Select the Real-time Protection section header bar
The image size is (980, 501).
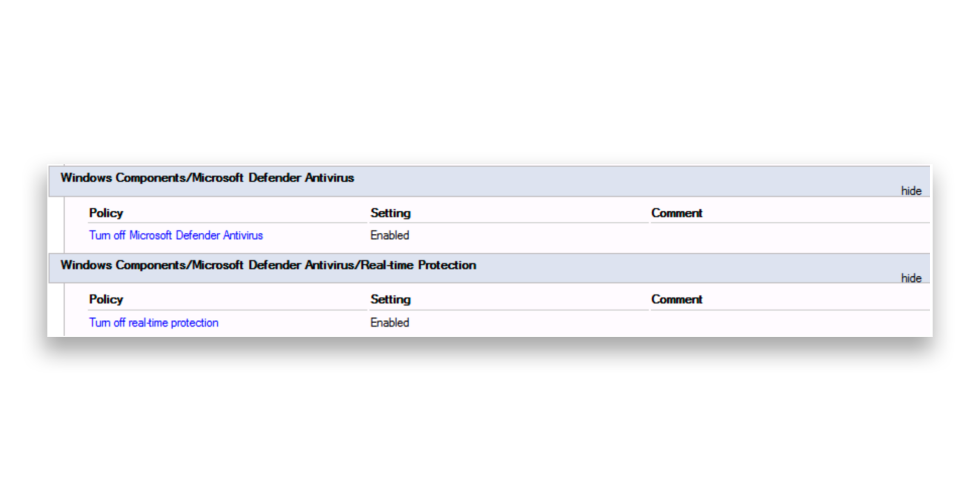(x=268, y=265)
